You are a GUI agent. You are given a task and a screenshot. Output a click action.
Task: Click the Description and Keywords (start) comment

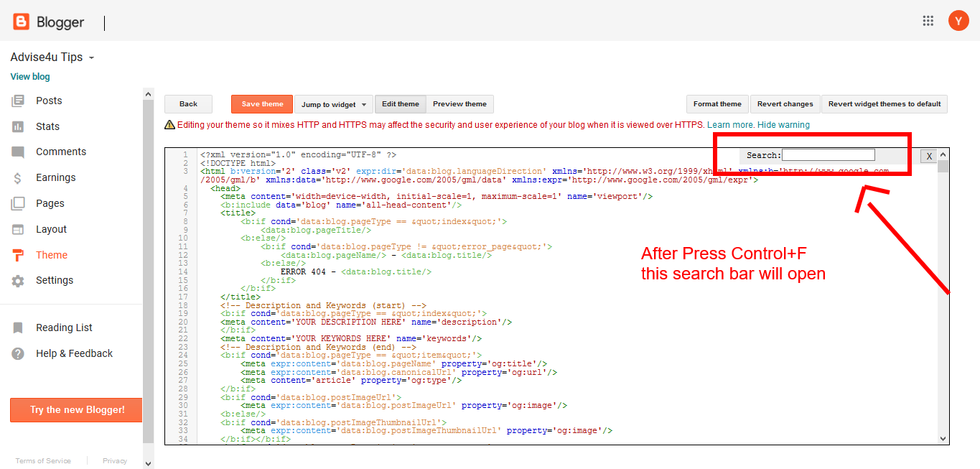tap(323, 305)
